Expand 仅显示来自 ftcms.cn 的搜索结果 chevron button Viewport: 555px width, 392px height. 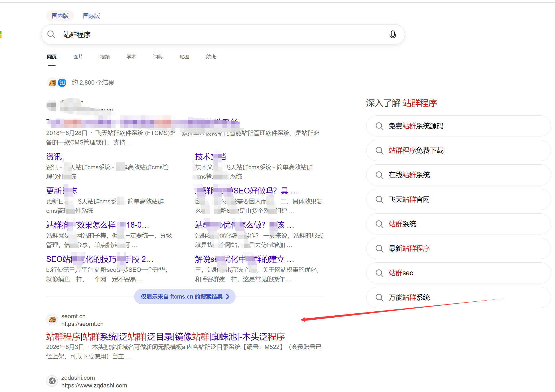185,297
